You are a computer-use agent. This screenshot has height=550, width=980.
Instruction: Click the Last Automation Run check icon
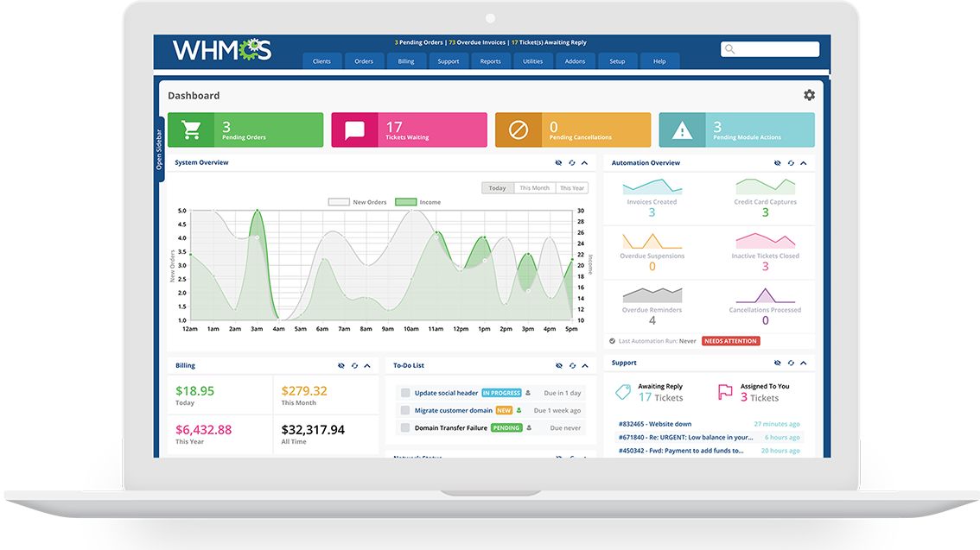(x=613, y=341)
